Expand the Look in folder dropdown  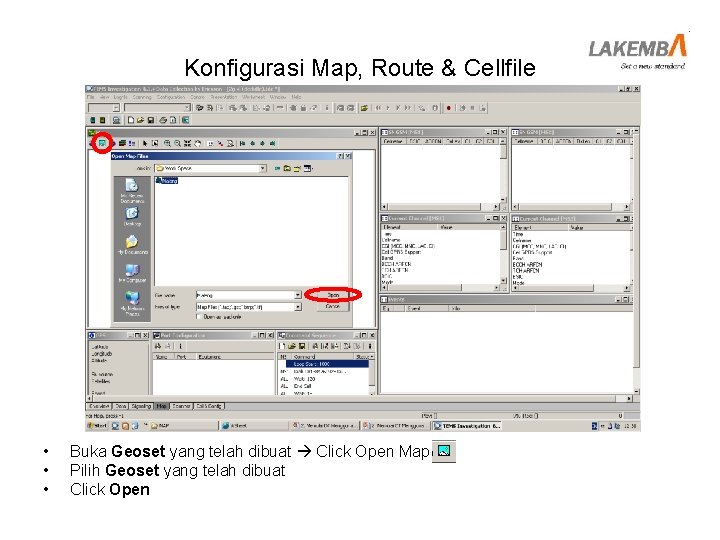click(262, 169)
